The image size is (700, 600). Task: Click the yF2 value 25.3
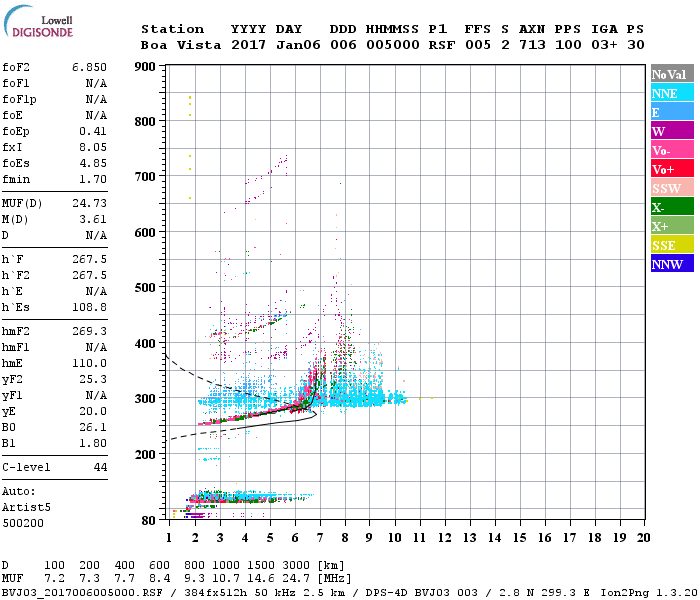coord(93,379)
